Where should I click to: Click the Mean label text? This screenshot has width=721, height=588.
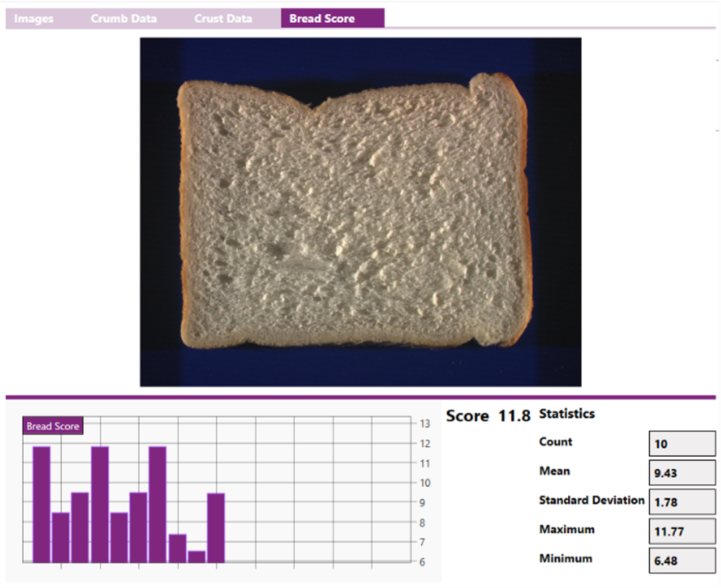555,471
